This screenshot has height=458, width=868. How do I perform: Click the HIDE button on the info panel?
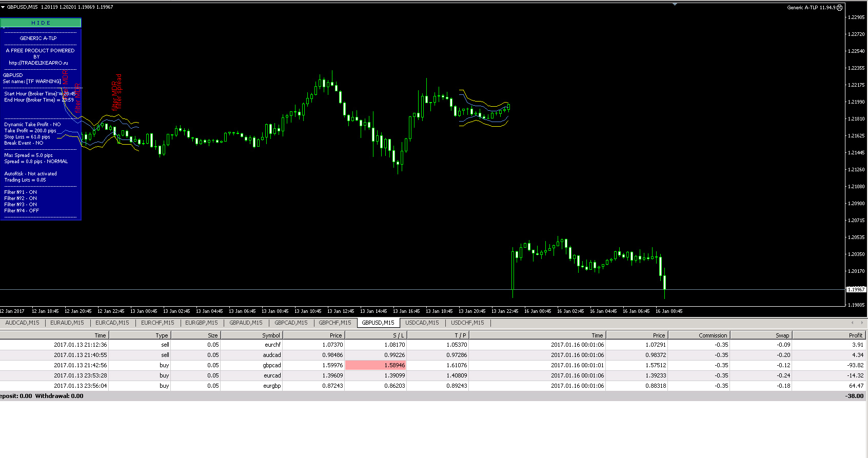(41, 23)
